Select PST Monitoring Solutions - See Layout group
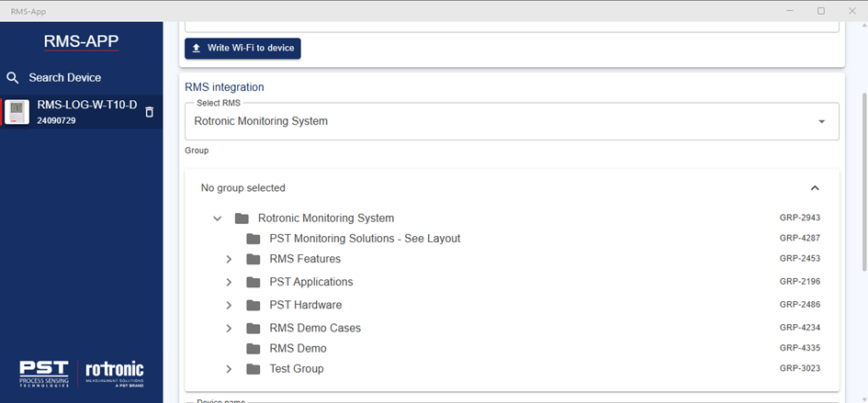 click(365, 239)
